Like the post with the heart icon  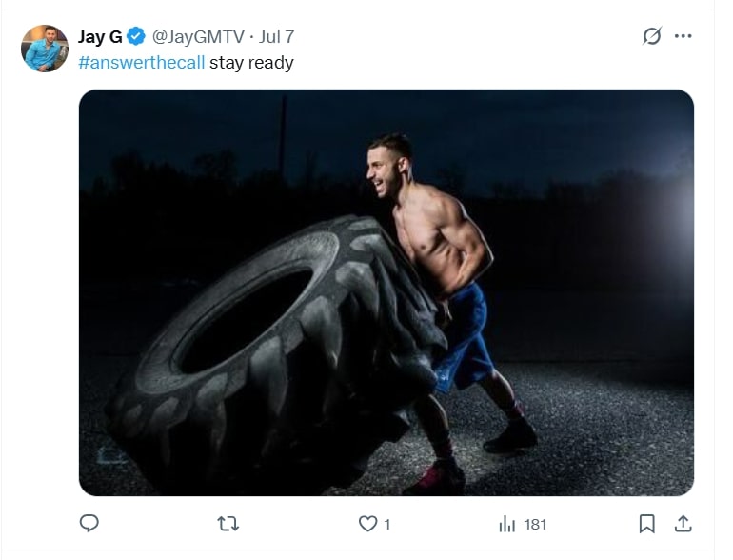click(x=367, y=524)
